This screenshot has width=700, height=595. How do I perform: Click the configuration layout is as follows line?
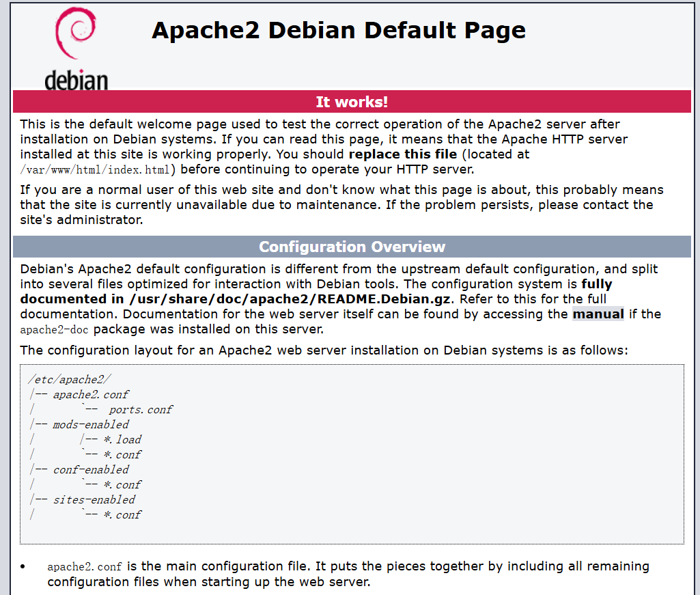(324, 350)
